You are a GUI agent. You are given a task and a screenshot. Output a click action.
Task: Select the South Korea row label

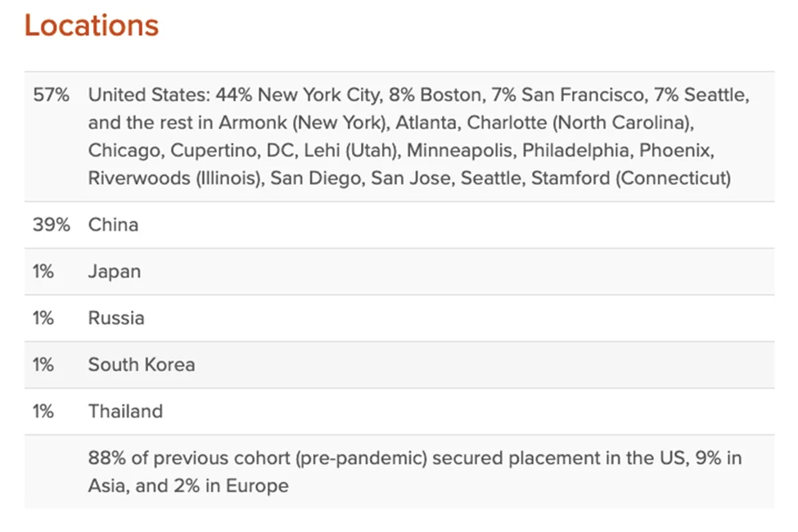(x=142, y=365)
